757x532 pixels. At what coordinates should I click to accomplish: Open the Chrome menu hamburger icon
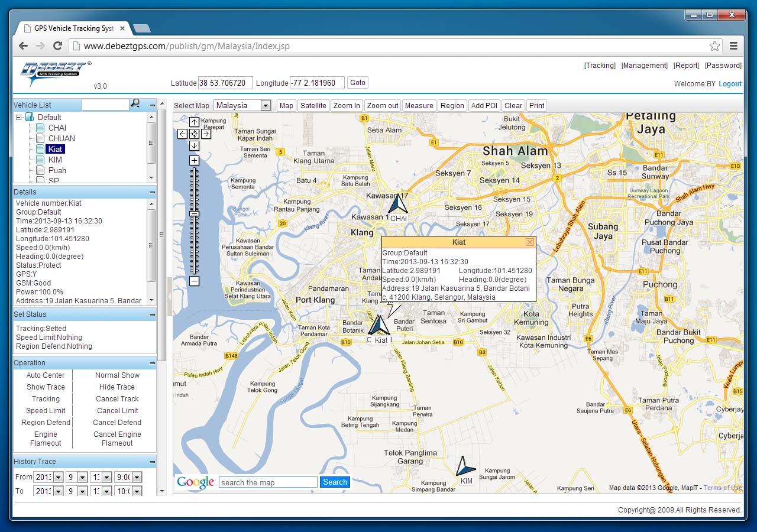pyautogui.click(x=733, y=46)
